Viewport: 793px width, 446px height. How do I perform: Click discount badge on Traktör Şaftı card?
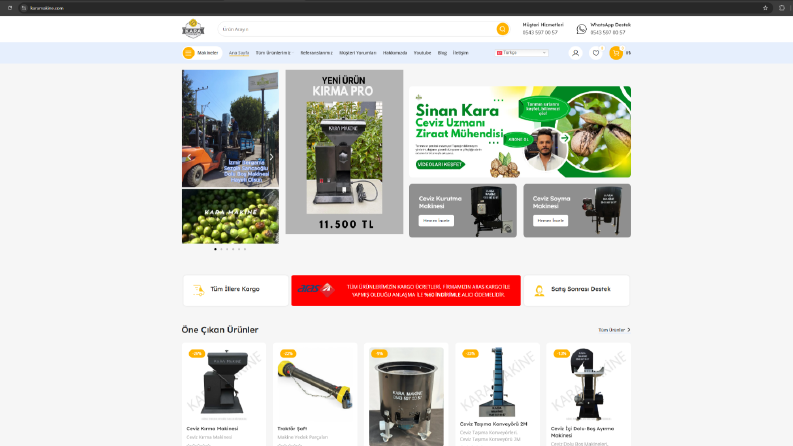288,353
